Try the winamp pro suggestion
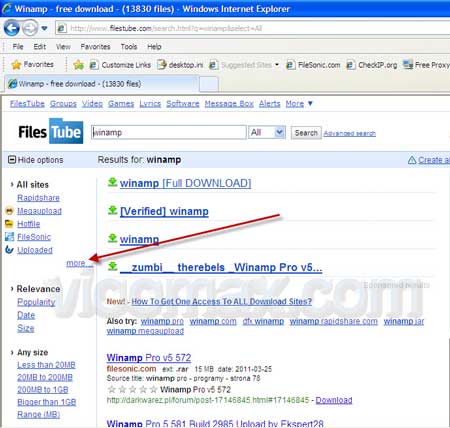450x428 pixels. pos(162,322)
